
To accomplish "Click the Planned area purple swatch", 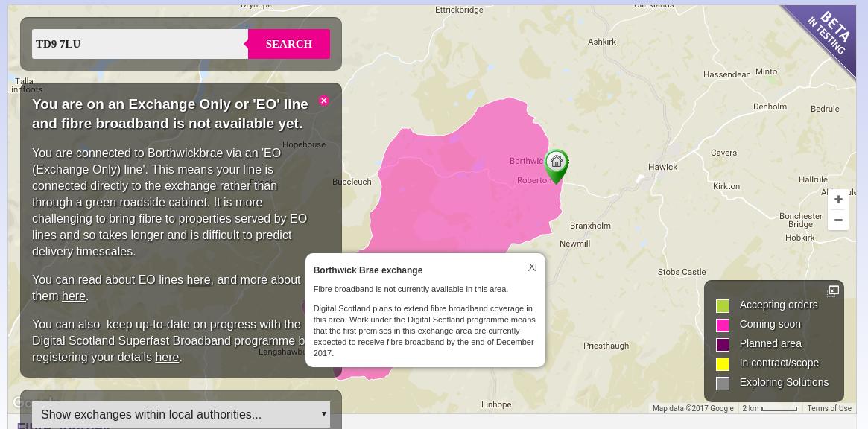I will pyautogui.click(x=723, y=344).
